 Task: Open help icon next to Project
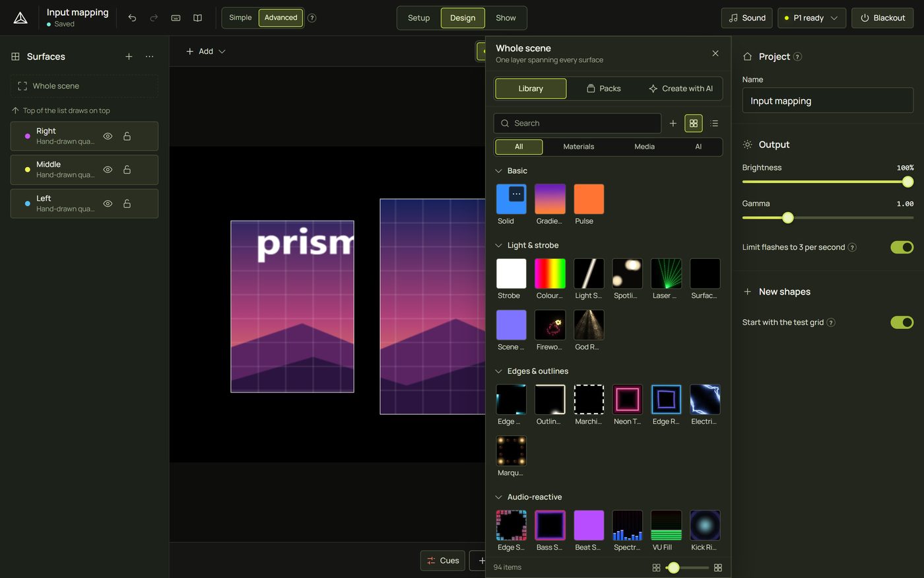[x=797, y=57]
